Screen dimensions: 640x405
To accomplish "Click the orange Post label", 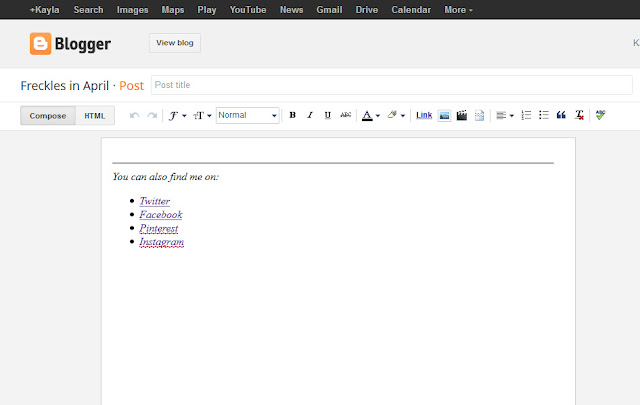I will tap(131, 86).
